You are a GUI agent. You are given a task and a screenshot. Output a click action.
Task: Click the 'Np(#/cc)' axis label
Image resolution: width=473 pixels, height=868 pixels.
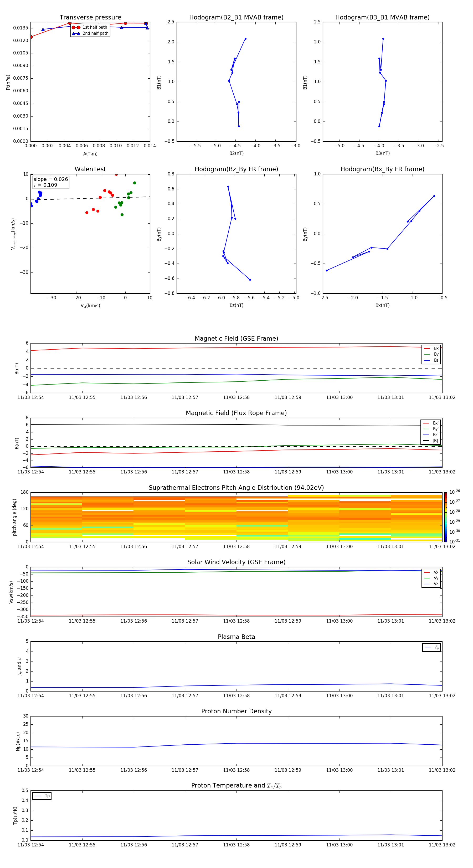18,741
